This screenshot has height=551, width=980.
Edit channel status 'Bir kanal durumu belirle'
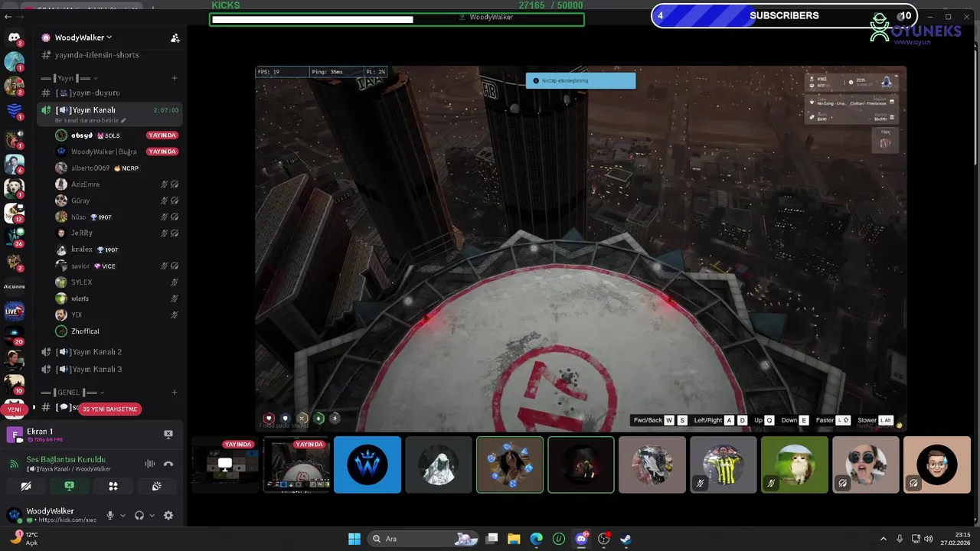click(90, 121)
